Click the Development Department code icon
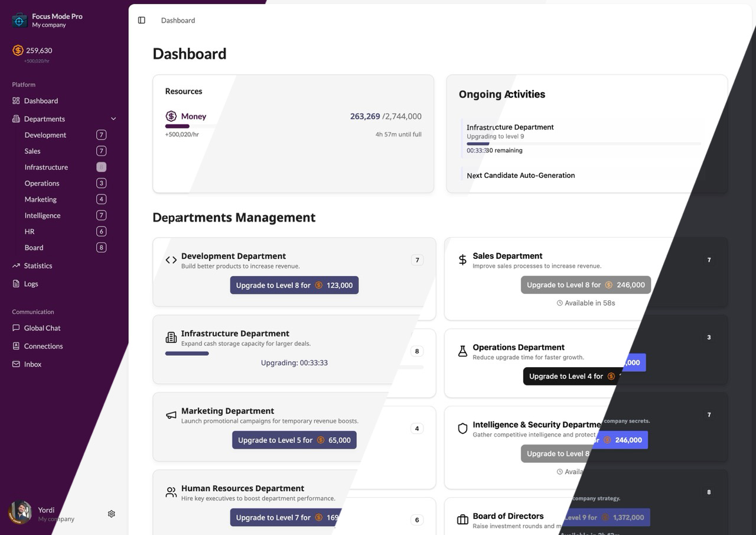The width and height of the screenshot is (756, 535). point(171,260)
